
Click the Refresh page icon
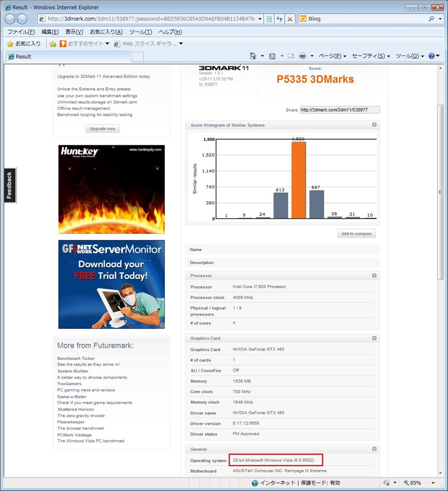click(279, 19)
